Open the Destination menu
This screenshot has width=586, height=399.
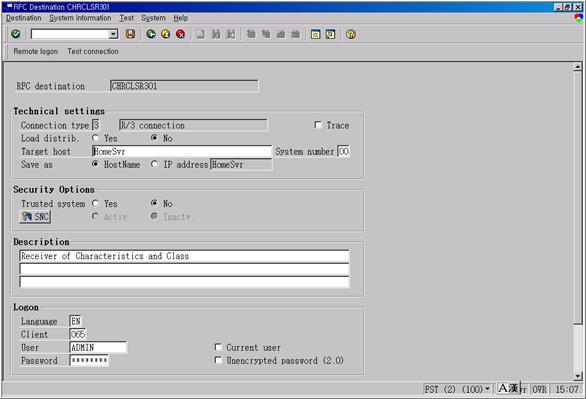tap(24, 18)
